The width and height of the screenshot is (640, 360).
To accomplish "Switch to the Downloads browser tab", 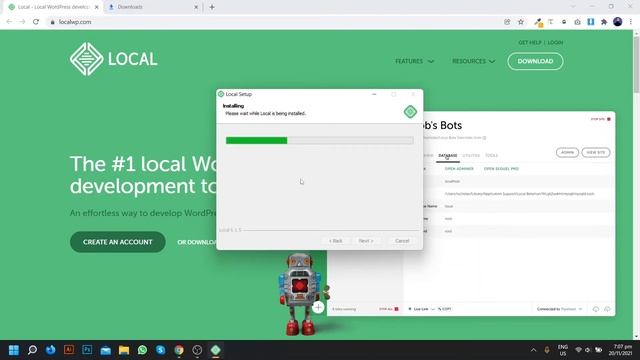I will (153, 7).
